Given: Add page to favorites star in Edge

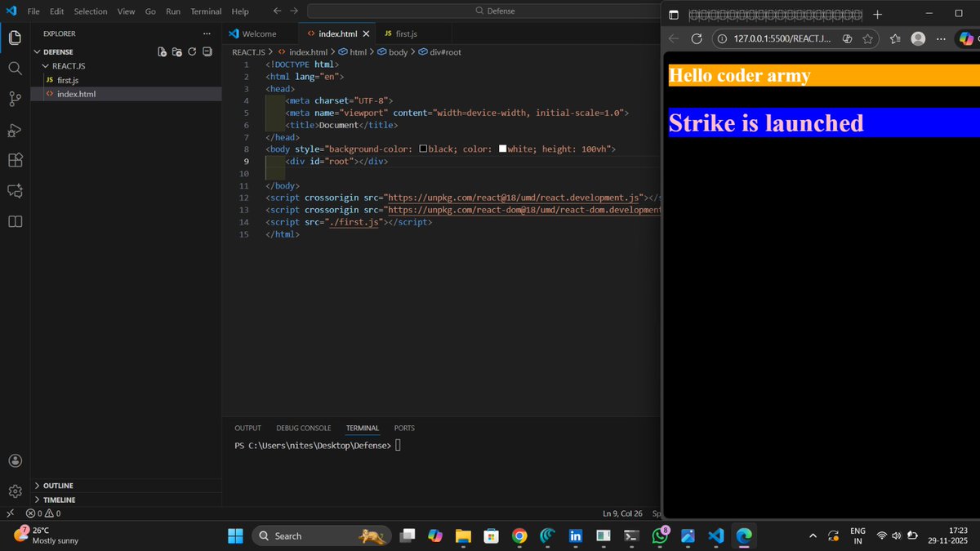Looking at the screenshot, I should 867,38.
